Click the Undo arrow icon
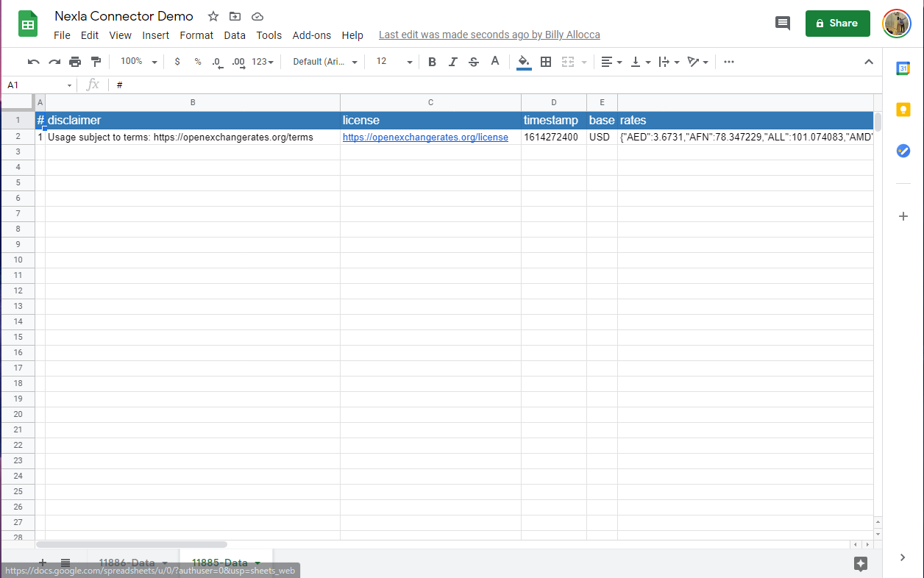Viewport: 924px width, 578px height. tap(33, 62)
